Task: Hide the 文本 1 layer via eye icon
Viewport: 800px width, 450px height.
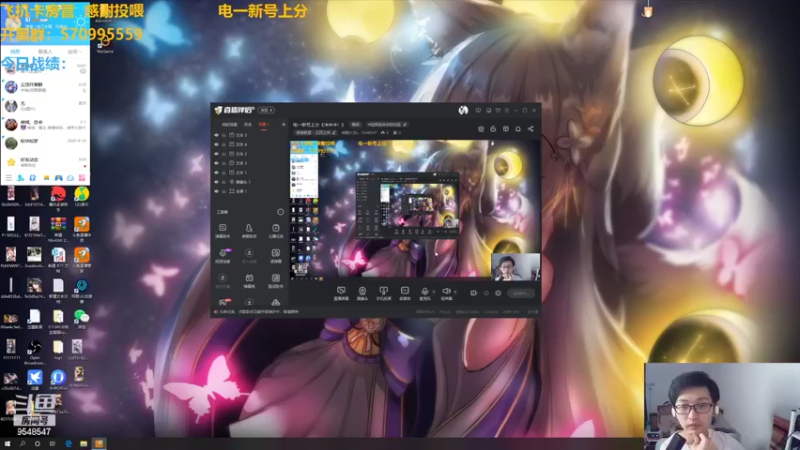Action: [x=216, y=172]
